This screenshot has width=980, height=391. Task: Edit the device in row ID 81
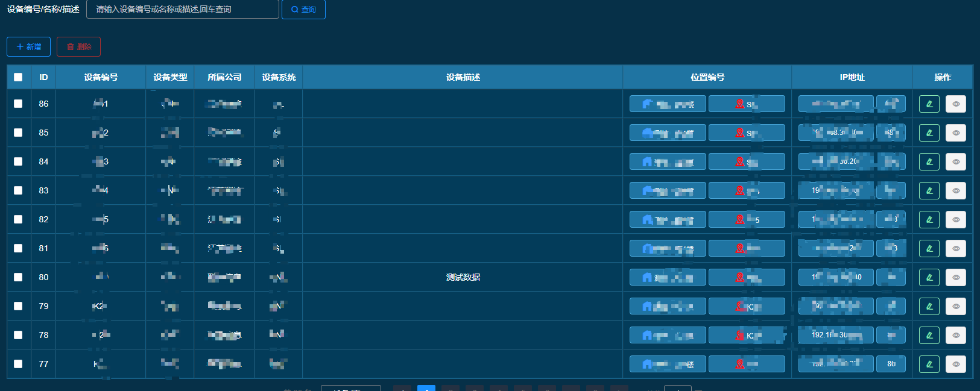point(929,248)
